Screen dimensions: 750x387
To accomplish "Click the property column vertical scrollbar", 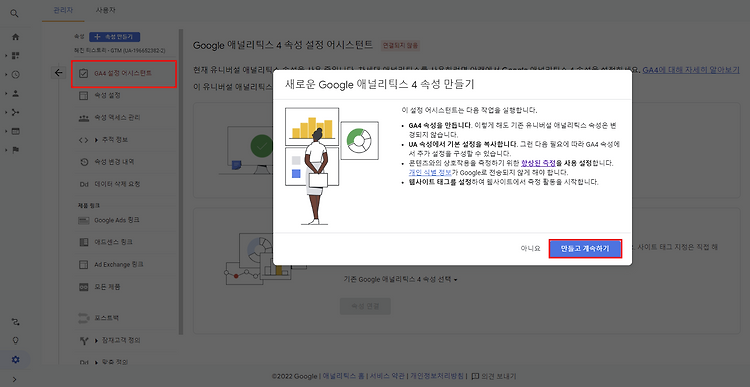I will [181, 182].
